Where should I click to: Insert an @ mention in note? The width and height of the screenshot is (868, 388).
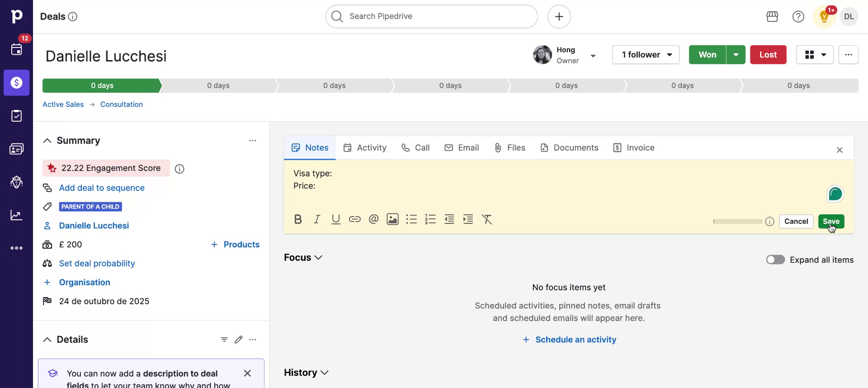(373, 219)
